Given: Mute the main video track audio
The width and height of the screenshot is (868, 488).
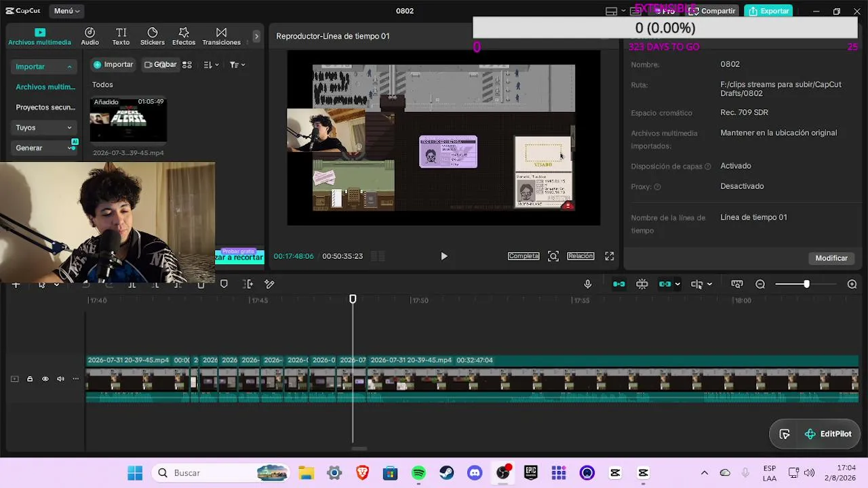Looking at the screenshot, I should tap(60, 379).
